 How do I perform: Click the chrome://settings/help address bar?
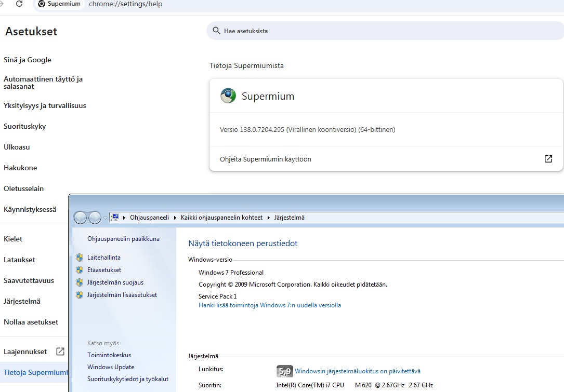pyautogui.click(x=125, y=4)
